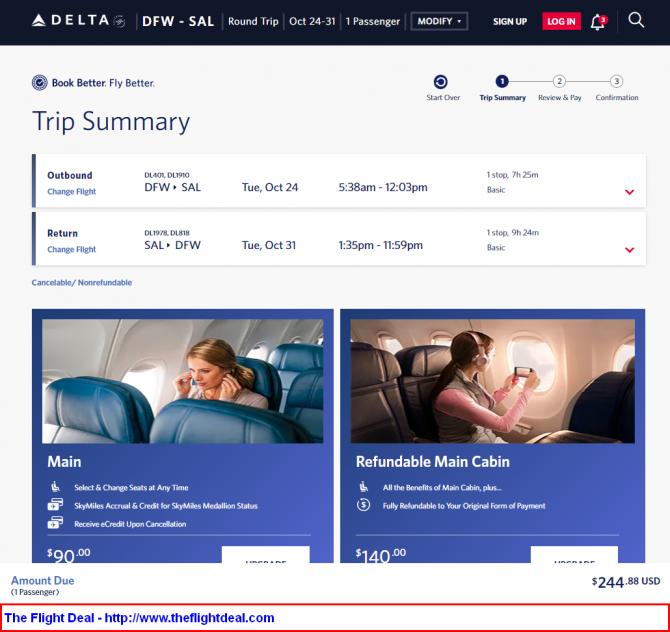Open the Cancelable/ Nonrefundable link

click(x=82, y=282)
